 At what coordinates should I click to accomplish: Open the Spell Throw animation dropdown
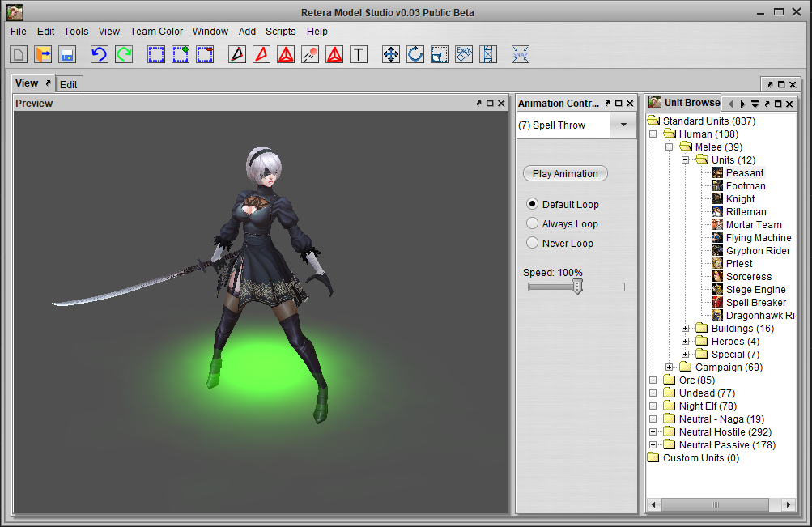point(623,125)
